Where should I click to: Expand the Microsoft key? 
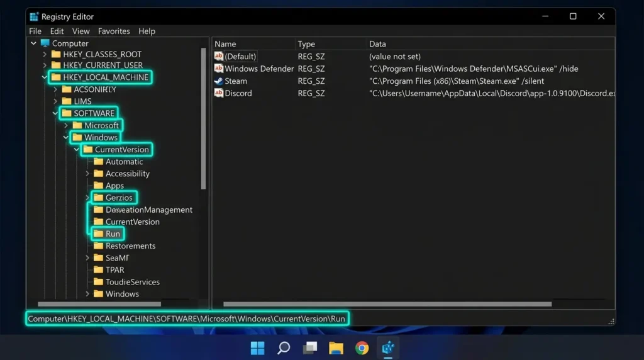pos(66,125)
